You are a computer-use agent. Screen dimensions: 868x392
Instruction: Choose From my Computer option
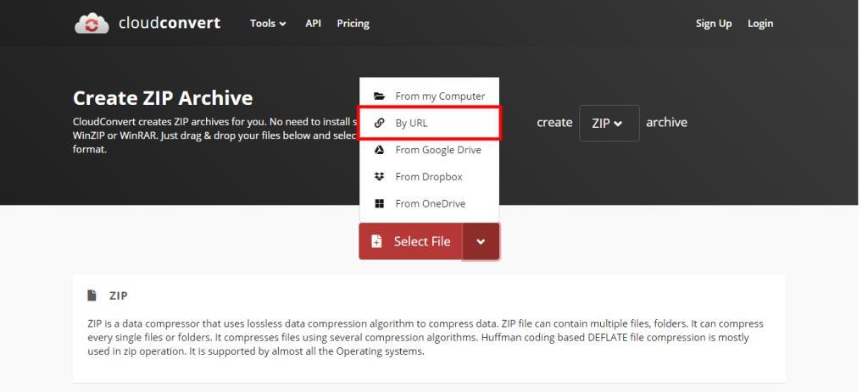pyautogui.click(x=430, y=97)
